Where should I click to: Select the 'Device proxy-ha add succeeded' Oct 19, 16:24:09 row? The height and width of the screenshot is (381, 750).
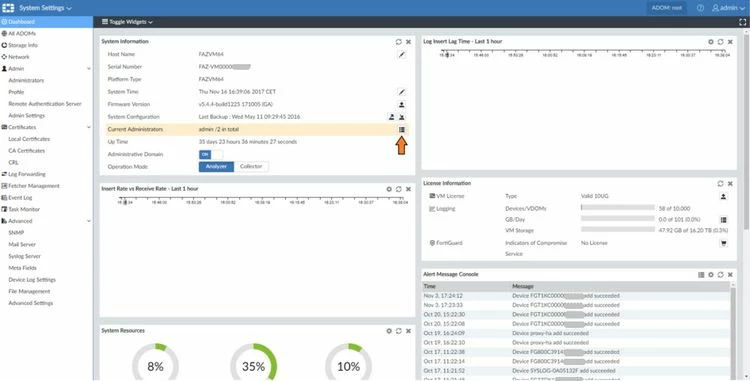576,333
